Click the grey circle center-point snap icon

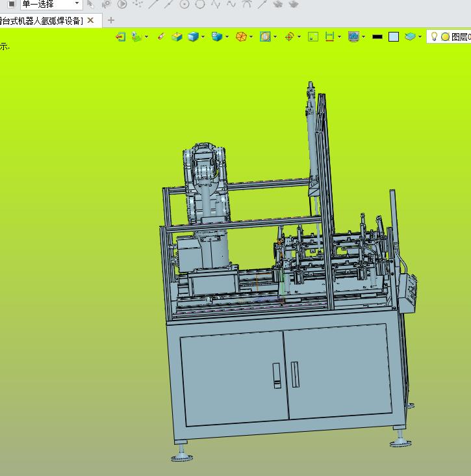(185, 4)
